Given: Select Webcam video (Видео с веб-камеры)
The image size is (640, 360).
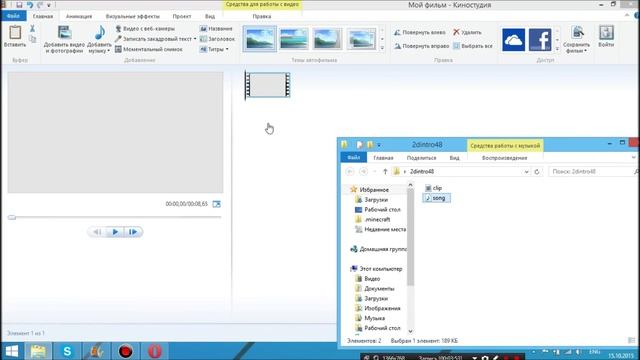Looking at the screenshot, I should pyautogui.click(x=145, y=29).
